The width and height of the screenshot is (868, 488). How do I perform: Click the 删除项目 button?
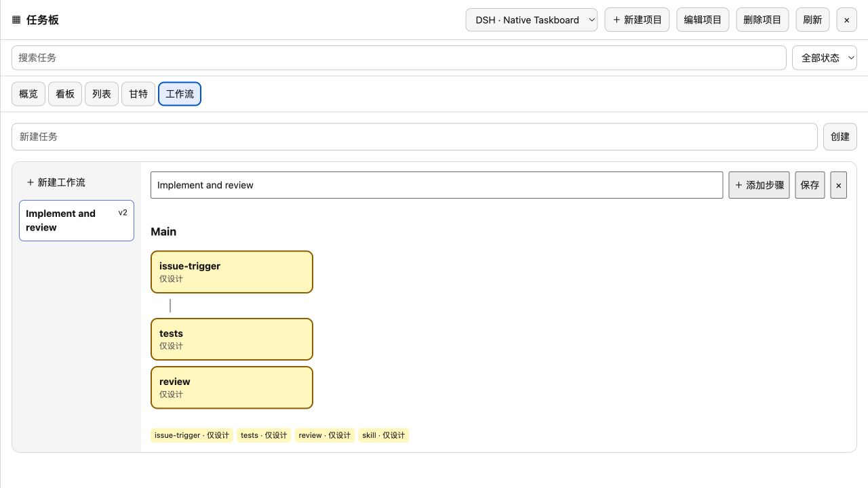point(762,20)
